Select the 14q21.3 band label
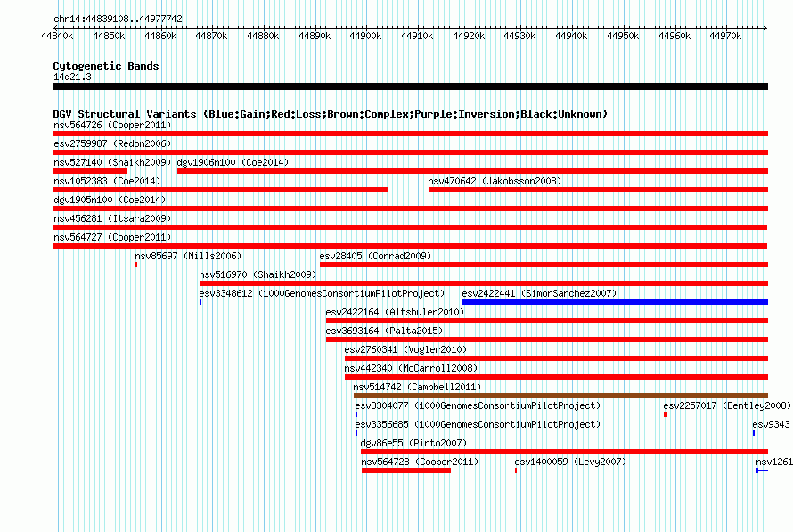The image size is (793, 532). [x=72, y=77]
